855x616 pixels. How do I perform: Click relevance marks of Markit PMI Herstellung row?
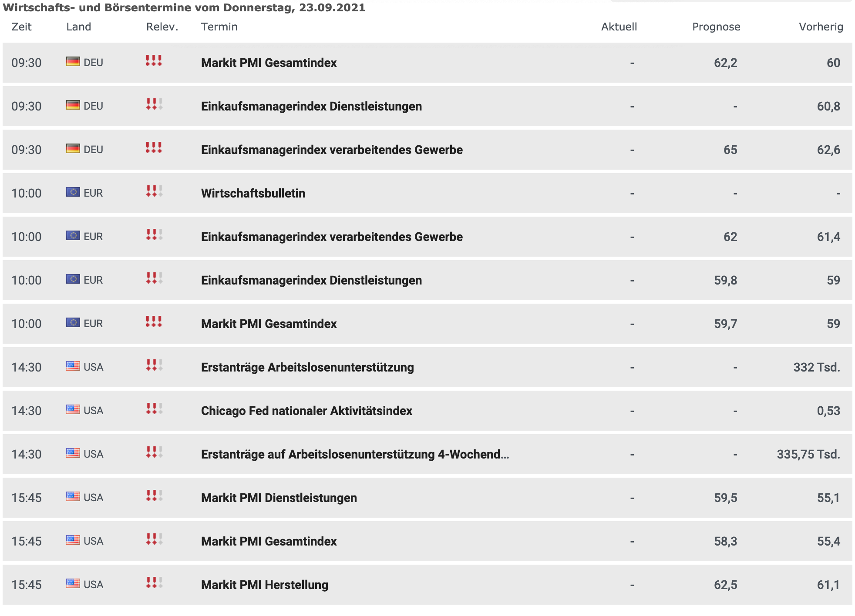(154, 583)
